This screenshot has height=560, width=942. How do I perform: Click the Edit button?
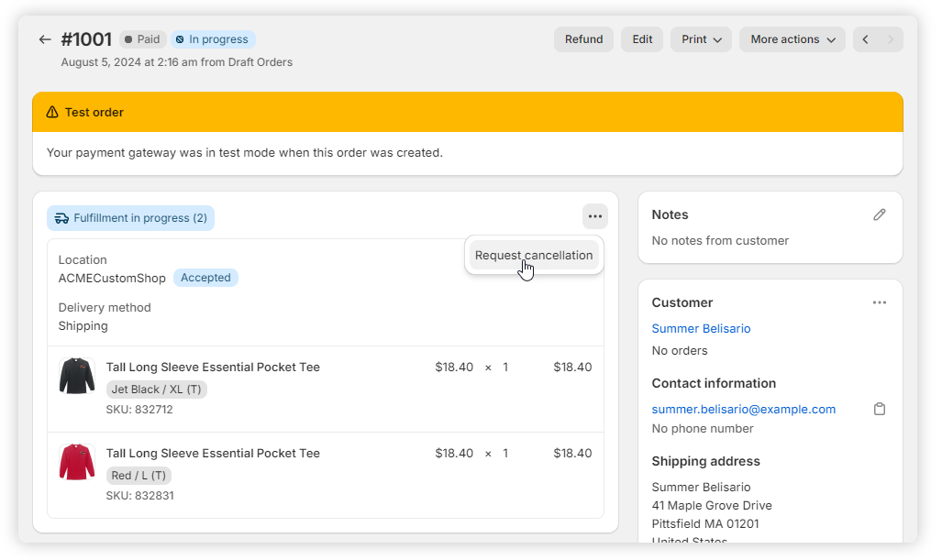tap(642, 39)
